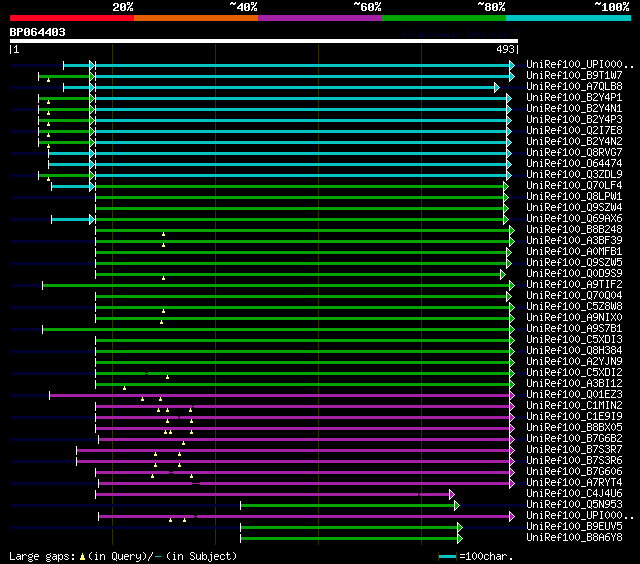Viewport: 640px width, 564px height.
Task: Select the UniRef100_Q0D9S9 subject name
Action: (x=574, y=274)
